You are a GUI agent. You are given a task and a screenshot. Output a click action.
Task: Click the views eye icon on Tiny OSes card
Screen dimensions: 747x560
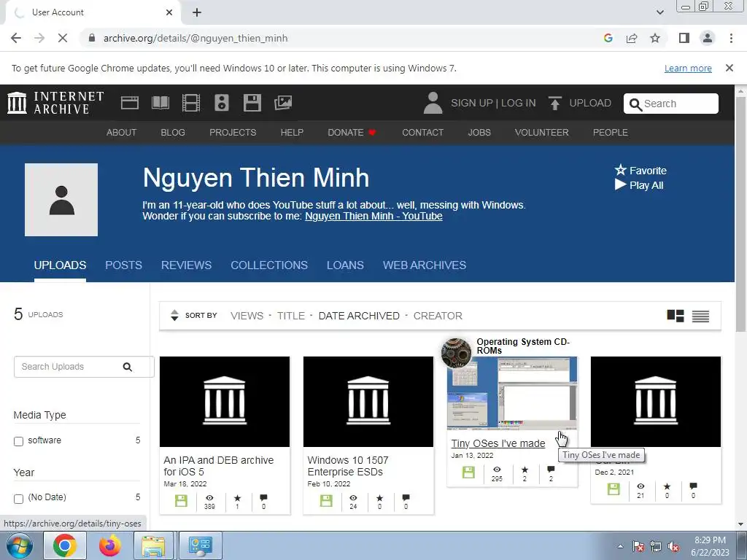coord(497,470)
